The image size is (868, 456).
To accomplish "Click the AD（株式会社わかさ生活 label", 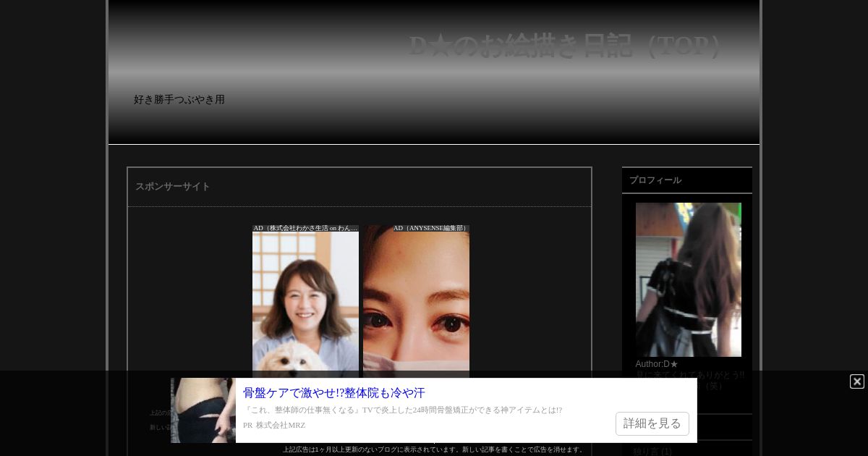I will (305, 228).
